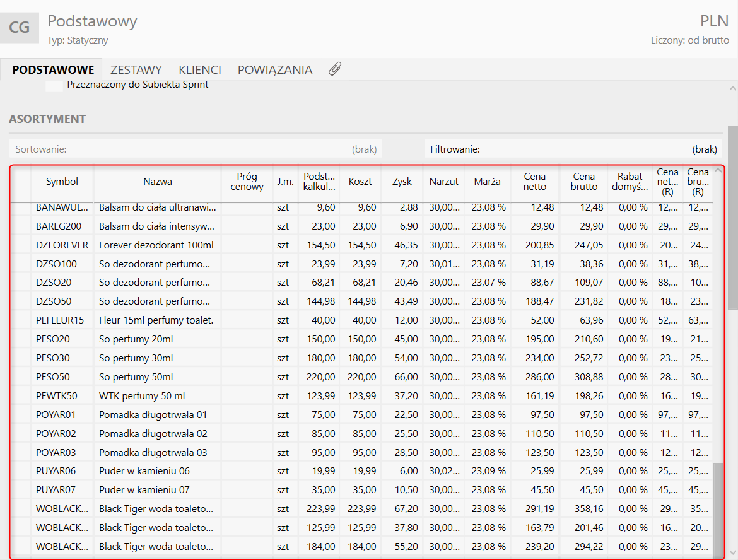This screenshot has height=560, width=738.
Task: Select the DZFOREVER symbol cell
Action: 62,245
